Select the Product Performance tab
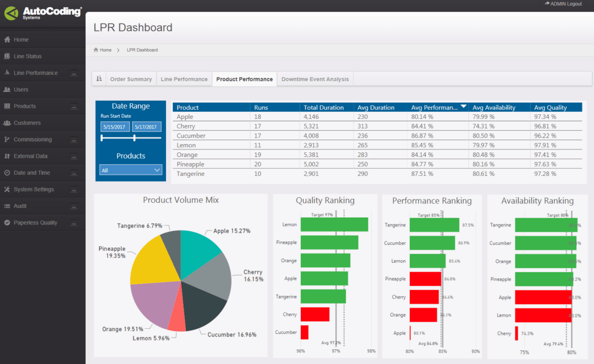Image resolution: width=594 pixels, height=364 pixels. pyautogui.click(x=244, y=79)
